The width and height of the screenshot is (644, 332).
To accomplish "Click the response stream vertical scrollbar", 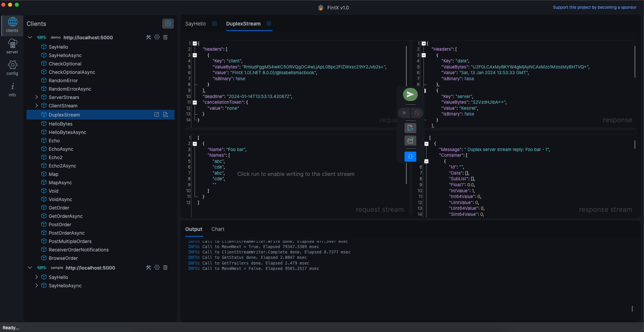I will tap(635, 144).
